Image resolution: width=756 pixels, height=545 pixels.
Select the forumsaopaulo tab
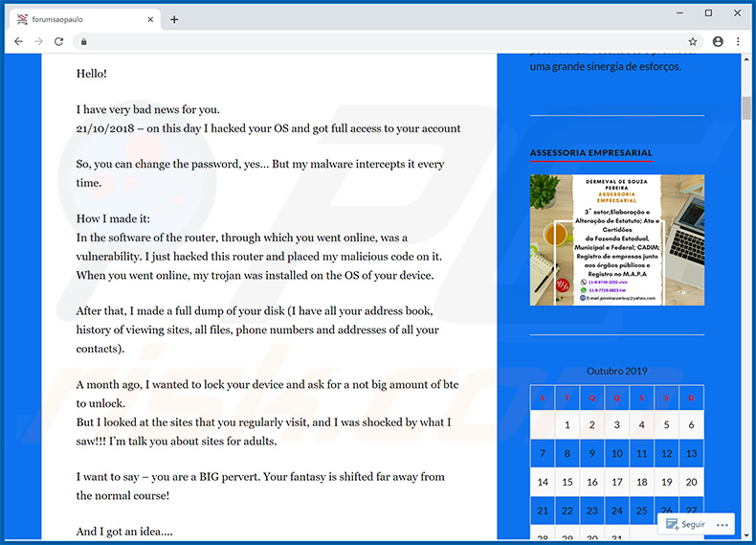85,19
